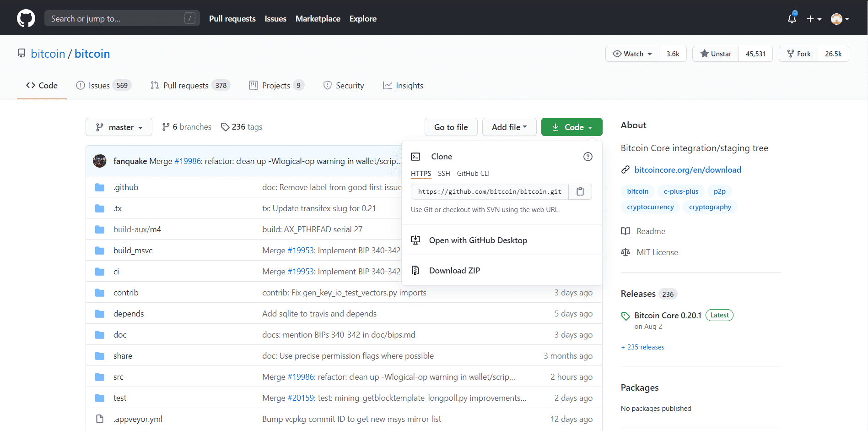Image resolution: width=868 pixels, height=431 pixels.
Task: Focus the search or jump to field
Action: pyautogui.click(x=122, y=18)
